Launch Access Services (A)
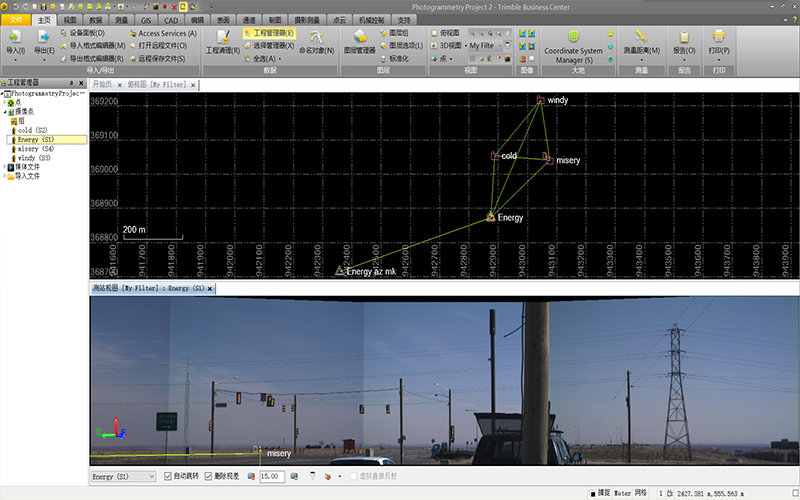 point(163,33)
